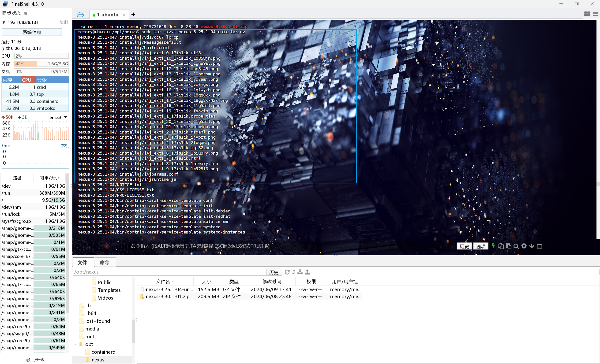Copy terminal selection with copy icon
The image size is (600, 364).
501,246
